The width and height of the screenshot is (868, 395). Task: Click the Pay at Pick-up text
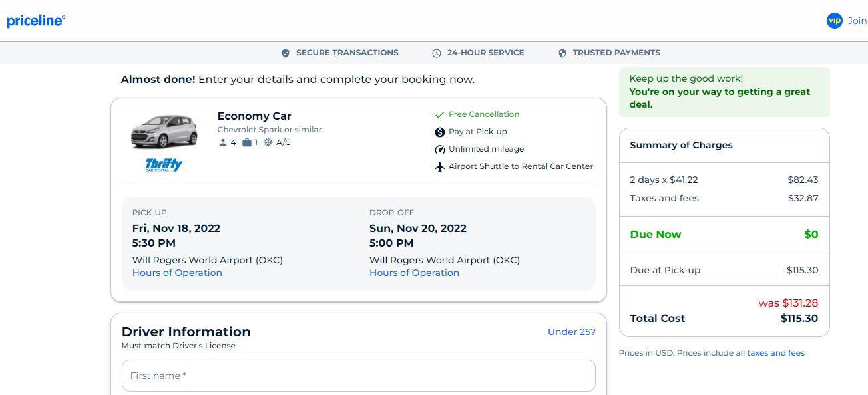coord(478,132)
